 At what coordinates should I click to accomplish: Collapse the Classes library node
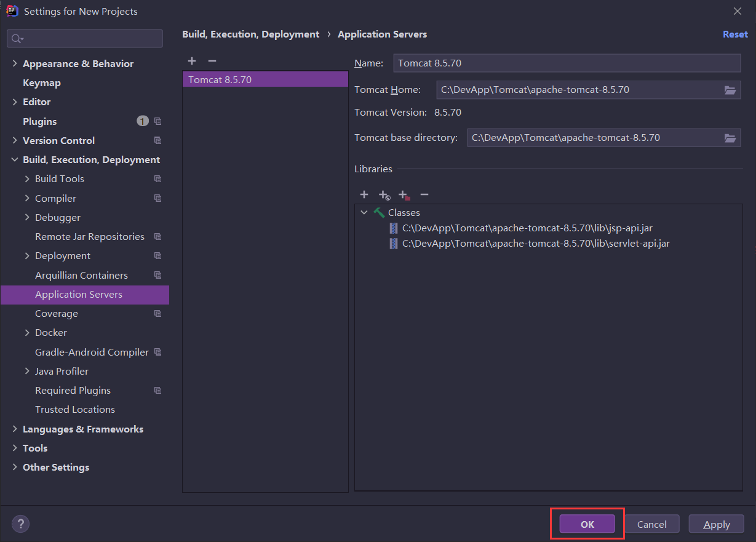point(364,212)
